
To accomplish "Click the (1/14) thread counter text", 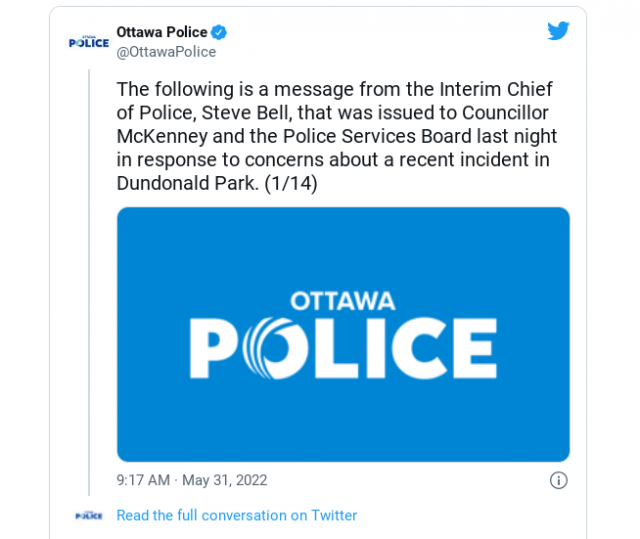I will pos(291,183).
